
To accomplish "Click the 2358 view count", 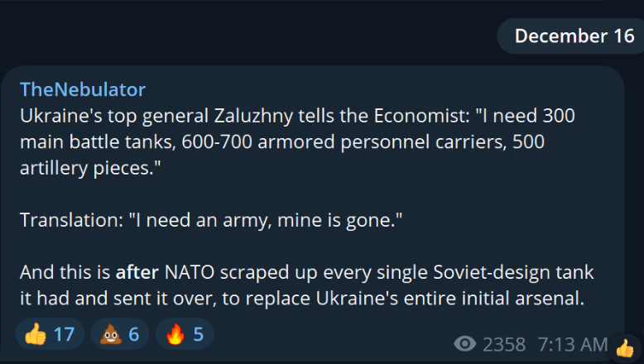I will [504, 344].
